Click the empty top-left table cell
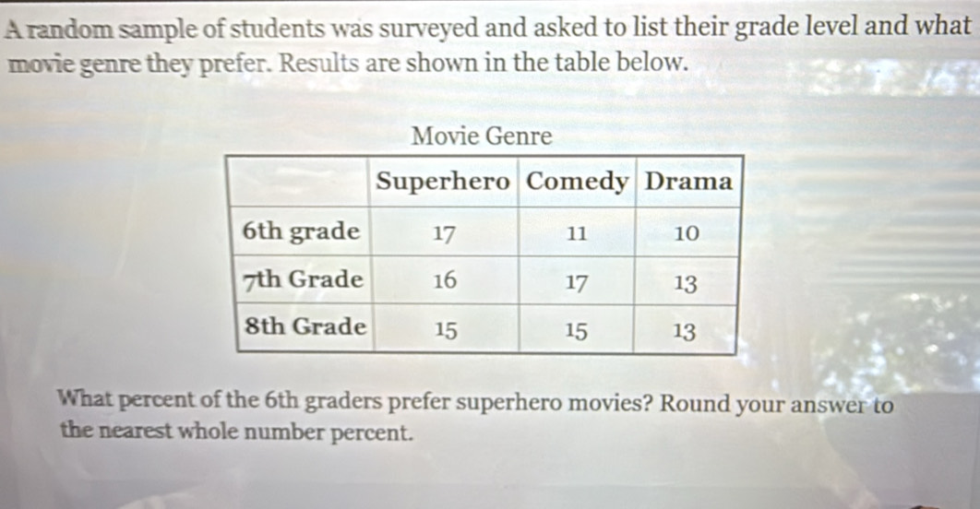Image resolution: width=980 pixels, height=509 pixels. coord(304,182)
